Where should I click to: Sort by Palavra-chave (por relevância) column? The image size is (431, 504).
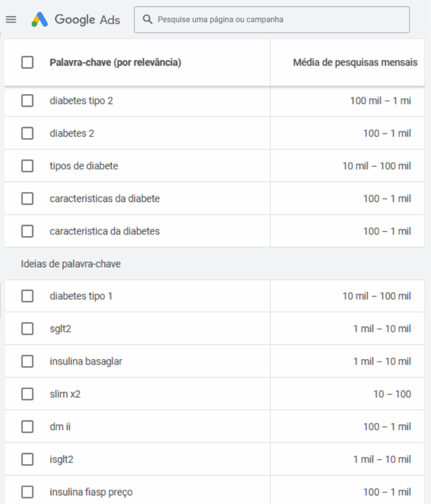(x=115, y=63)
